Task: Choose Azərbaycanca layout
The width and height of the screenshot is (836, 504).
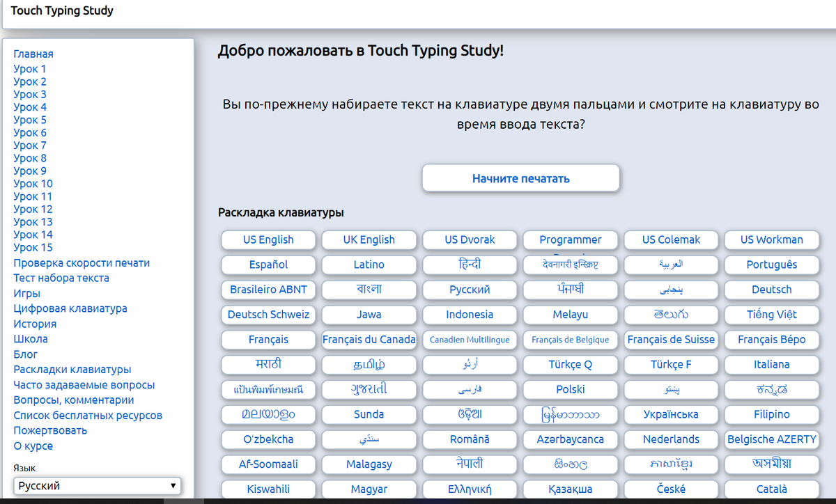Action: pyautogui.click(x=570, y=439)
